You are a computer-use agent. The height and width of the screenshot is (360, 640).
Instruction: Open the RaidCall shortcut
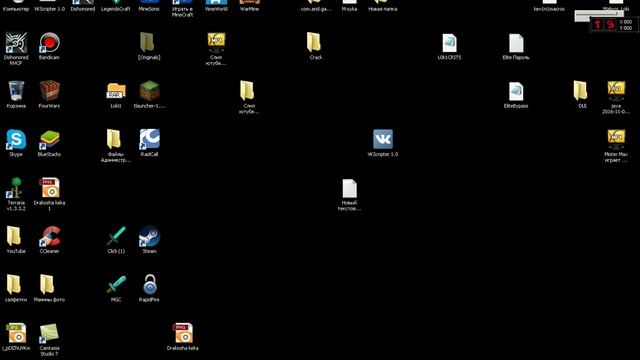pos(149,139)
